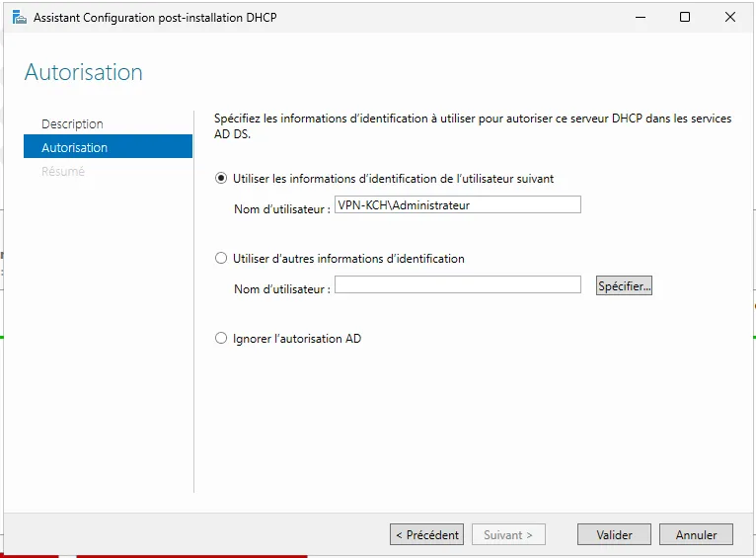Select the Autorisation step in sidebar

click(75, 147)
